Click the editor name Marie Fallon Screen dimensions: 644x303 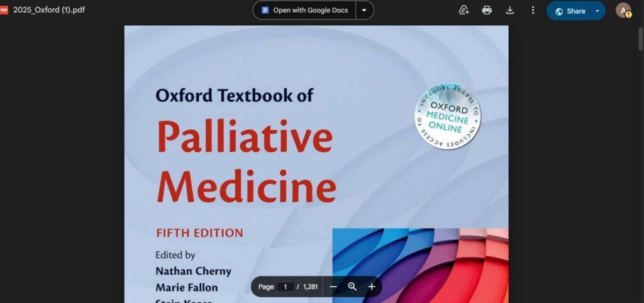point(186,287)
